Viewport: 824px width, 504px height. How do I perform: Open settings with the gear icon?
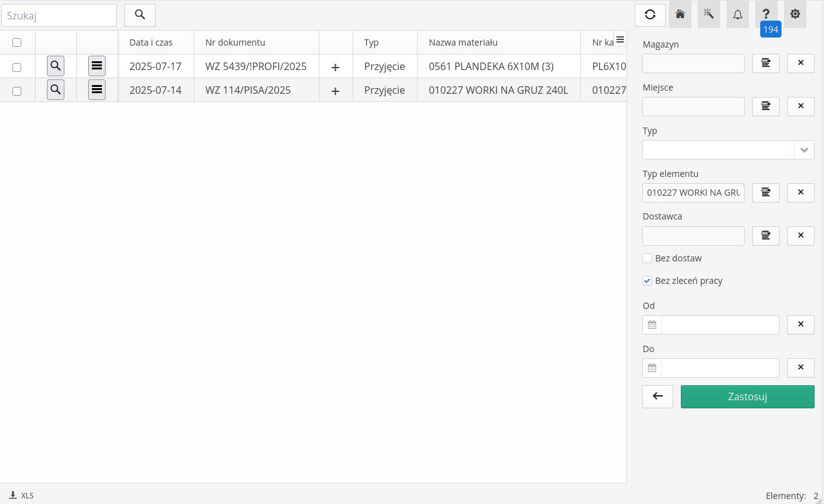[795, 14]
